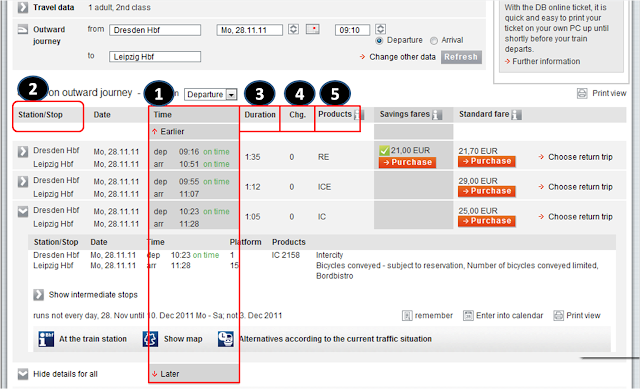Click the date field Mo, 28.11.11
This screenshot has width=640, height=389.
[x=249, y=30]
